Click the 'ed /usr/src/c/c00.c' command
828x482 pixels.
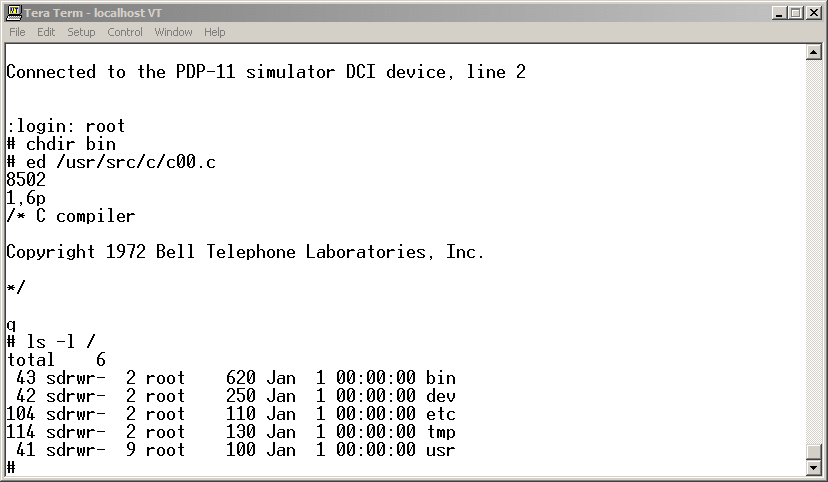click(x=121, y=162)
